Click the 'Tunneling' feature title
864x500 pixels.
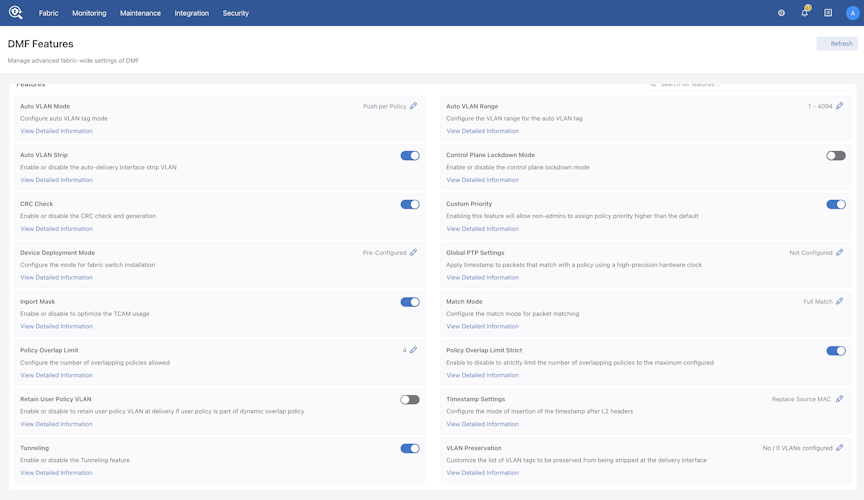34,448
